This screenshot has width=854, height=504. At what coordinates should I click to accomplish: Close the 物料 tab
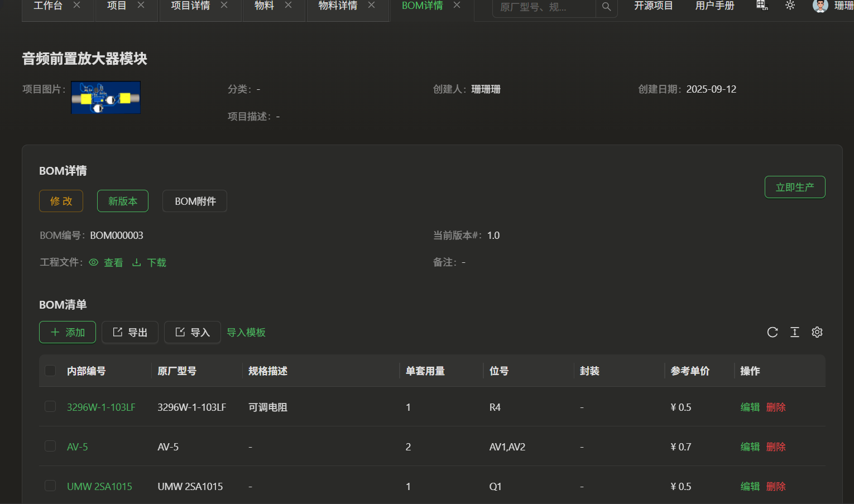click(289, 5)
